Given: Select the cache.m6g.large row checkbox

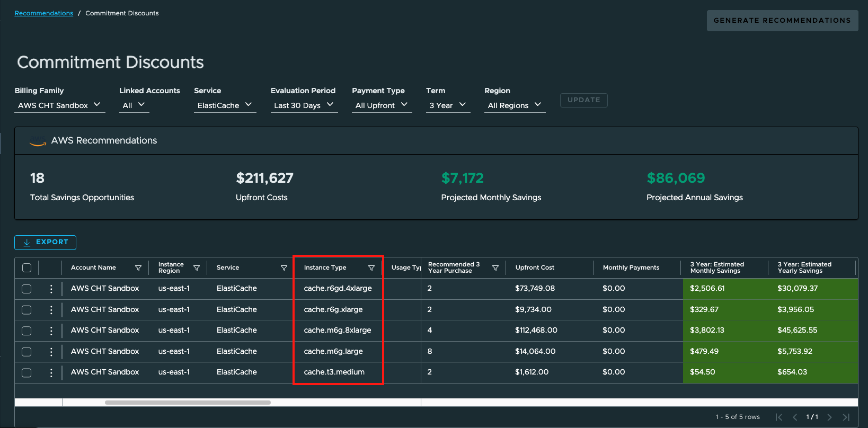Looking at the screenshot, I should [x=26, y=352].
